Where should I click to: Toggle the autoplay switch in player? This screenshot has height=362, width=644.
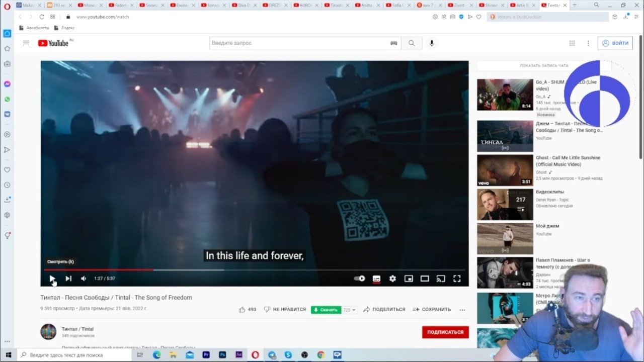coord(359,279)
